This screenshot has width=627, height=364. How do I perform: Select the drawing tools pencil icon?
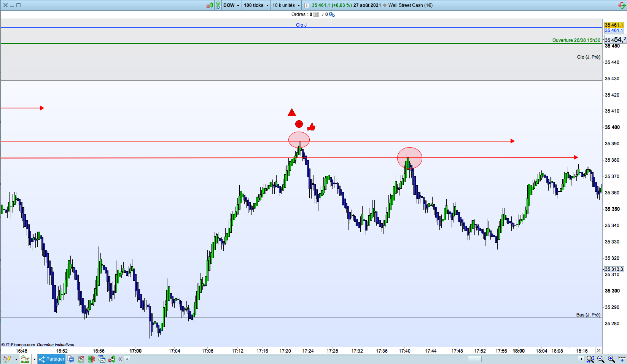pos(7,359)
